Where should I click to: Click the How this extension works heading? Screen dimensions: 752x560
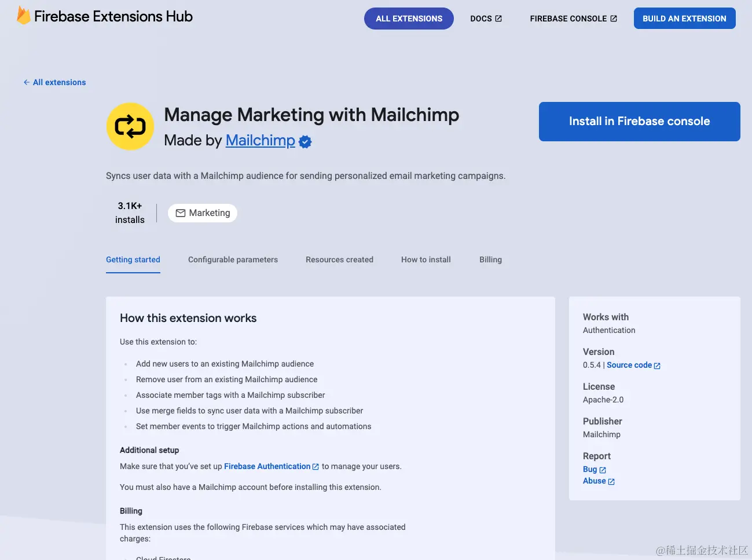click(x=188, y=318)
